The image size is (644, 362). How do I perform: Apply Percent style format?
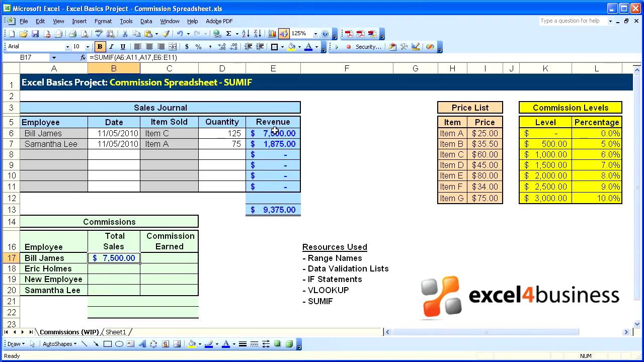click(x=198, y=47)
